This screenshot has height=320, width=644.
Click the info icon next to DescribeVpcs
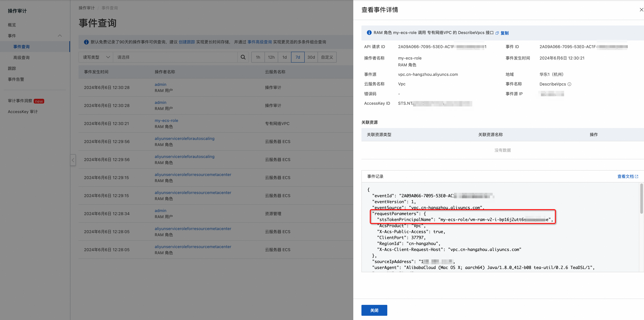(569, 84)
